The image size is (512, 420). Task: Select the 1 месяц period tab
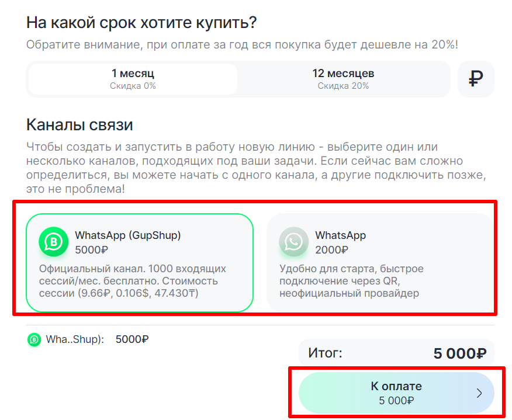[x=133, y=79]
